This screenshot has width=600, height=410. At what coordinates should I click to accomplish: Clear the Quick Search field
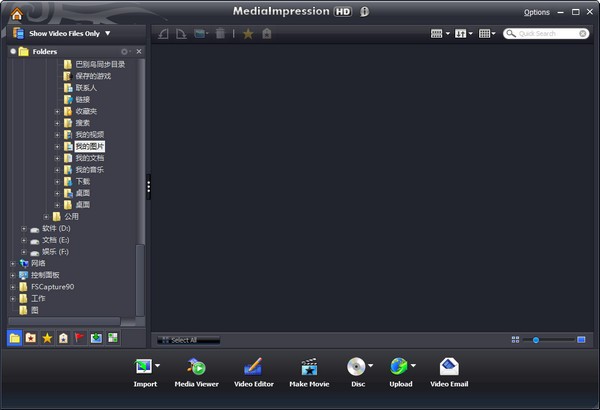582,34
